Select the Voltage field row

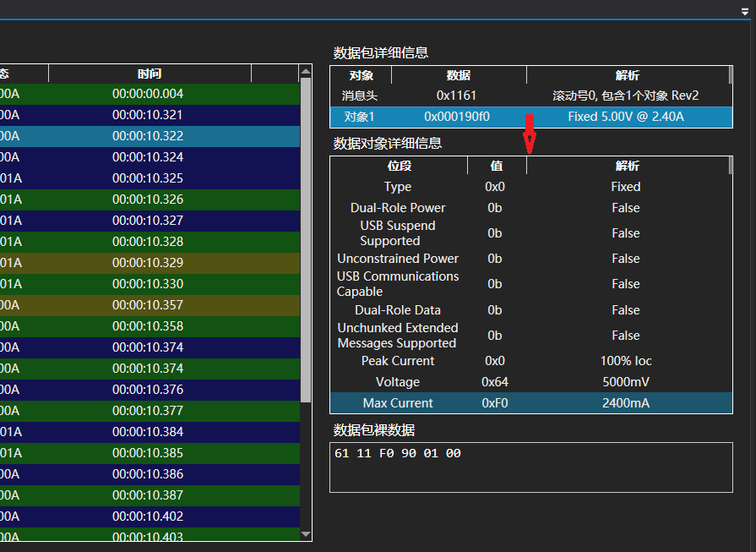[531, 382]
